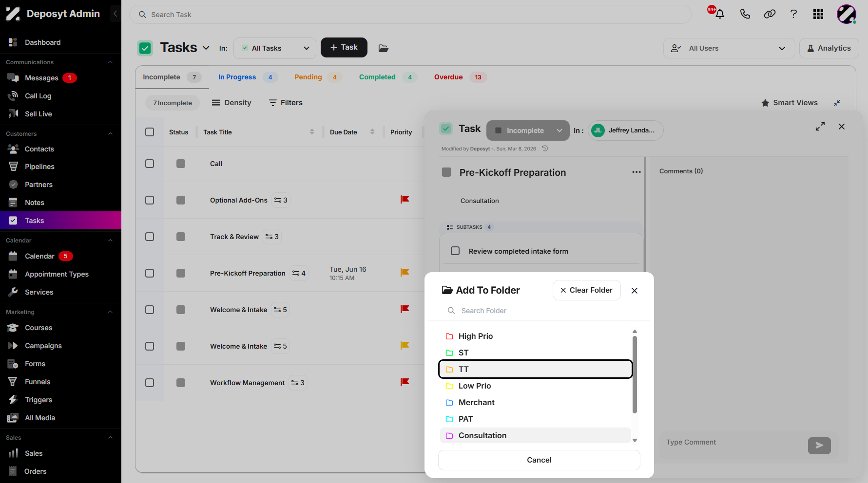Check the box for Workflow Management task
Viewport: 868px width, 483px height.
click(150, 383)
